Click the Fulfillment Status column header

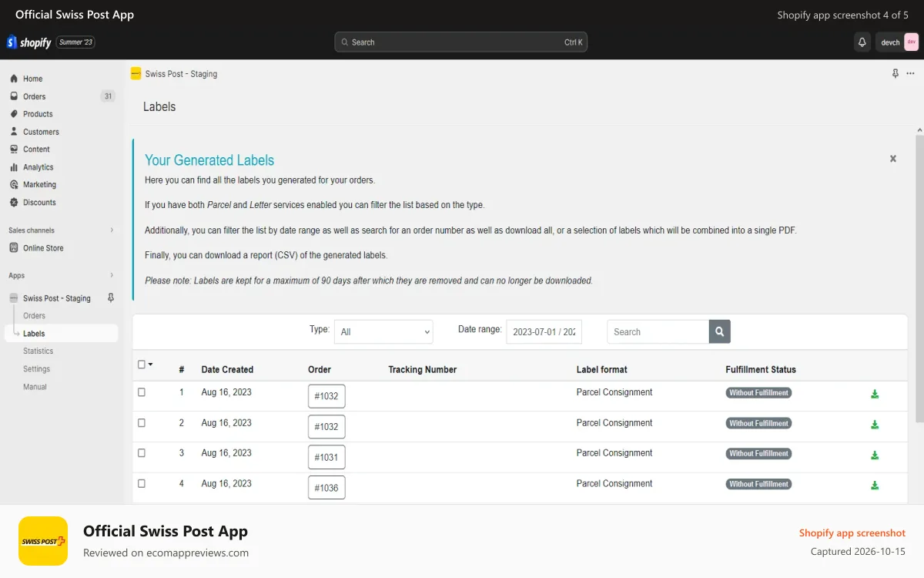pos(761,370)
